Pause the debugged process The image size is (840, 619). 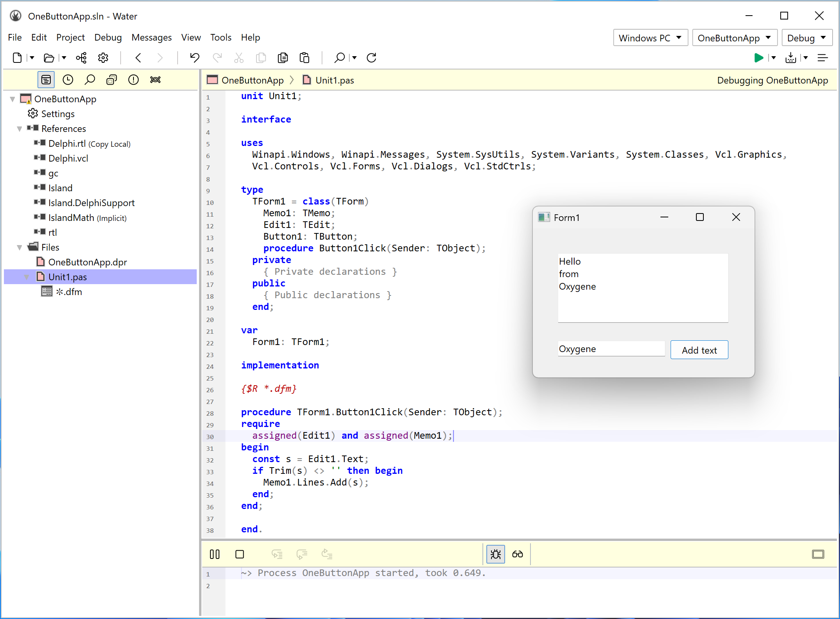point(215,554)
